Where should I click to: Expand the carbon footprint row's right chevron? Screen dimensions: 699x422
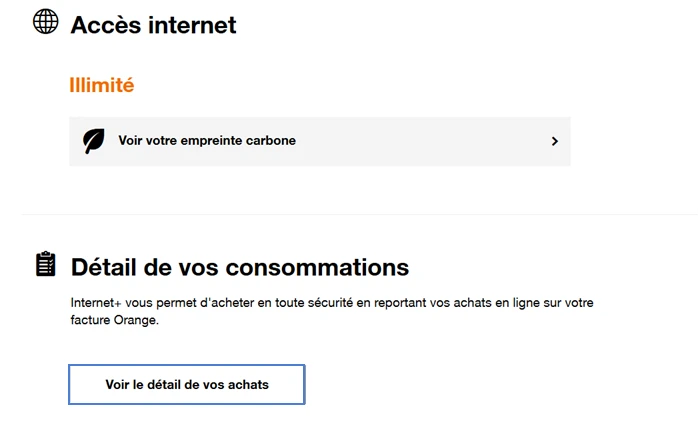pyautogui.click(x=554, y=141)
